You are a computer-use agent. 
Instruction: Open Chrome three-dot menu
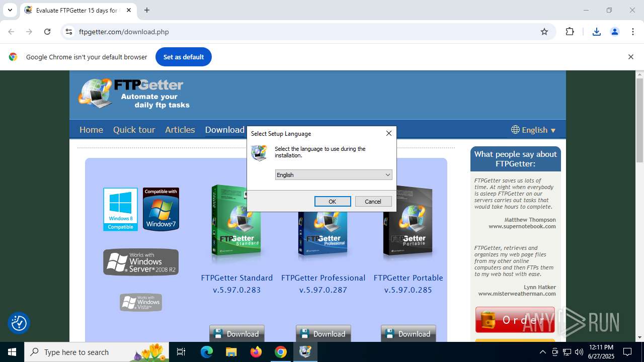(633, 32)
